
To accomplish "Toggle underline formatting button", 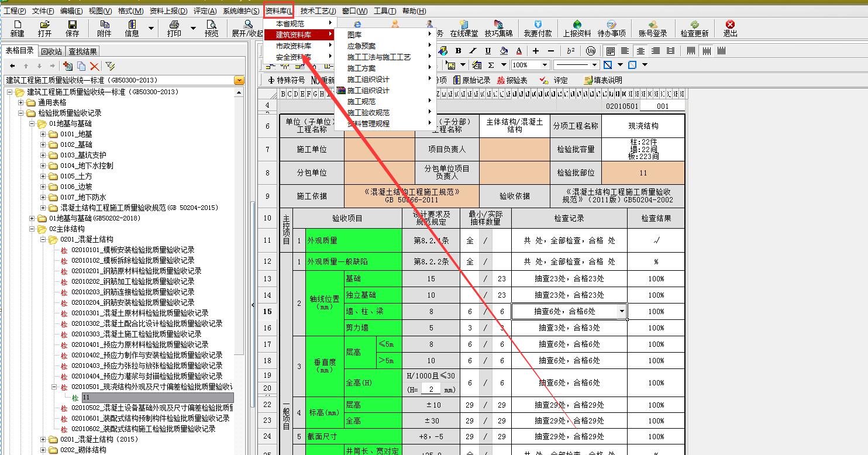I will [488, 51].
